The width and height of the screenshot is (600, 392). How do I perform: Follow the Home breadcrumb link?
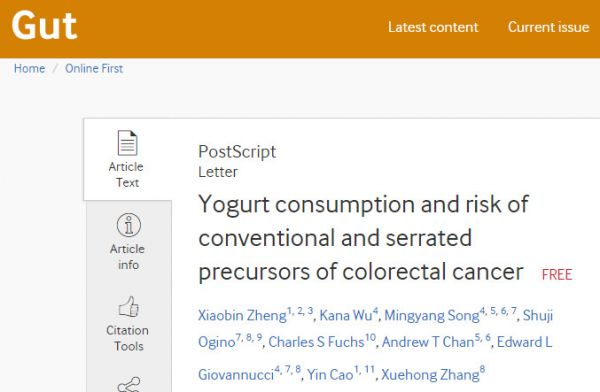29,69
